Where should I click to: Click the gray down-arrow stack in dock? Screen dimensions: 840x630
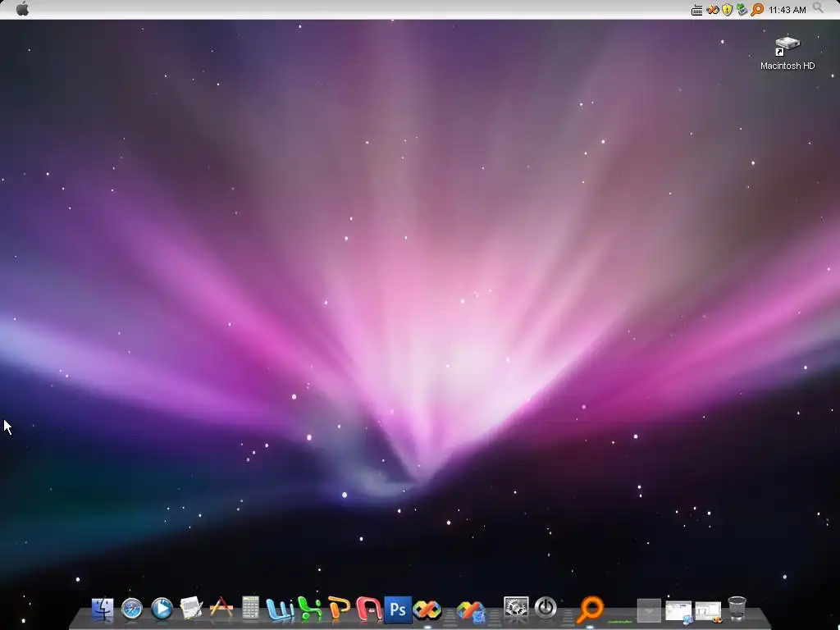pos(649,610)
